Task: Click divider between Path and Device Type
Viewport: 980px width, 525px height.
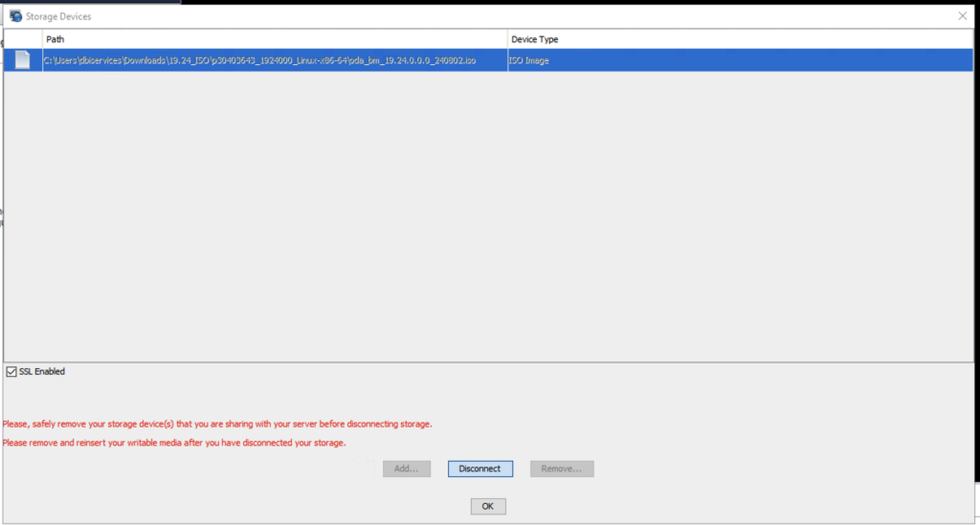Action: click(x=507, y=39)
